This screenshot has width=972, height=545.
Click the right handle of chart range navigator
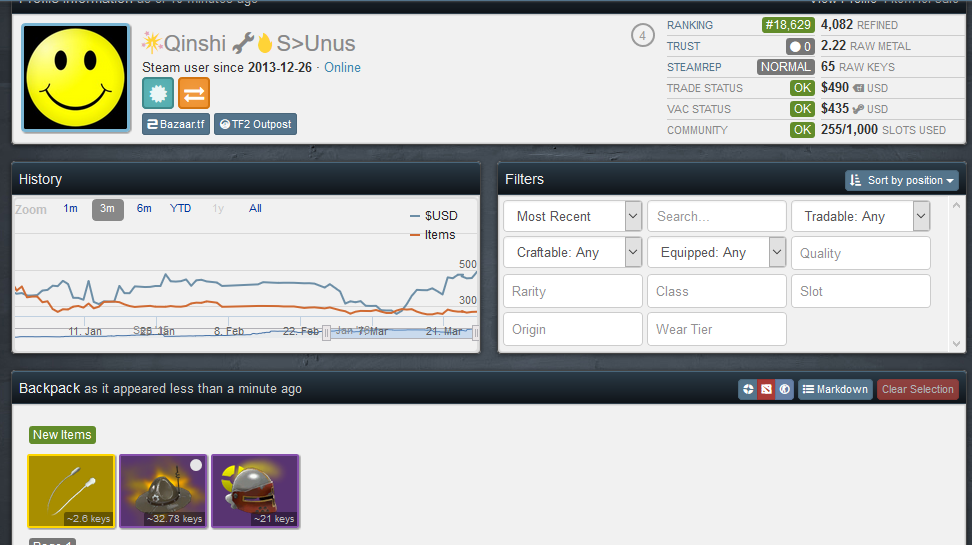tap(475, 333)
